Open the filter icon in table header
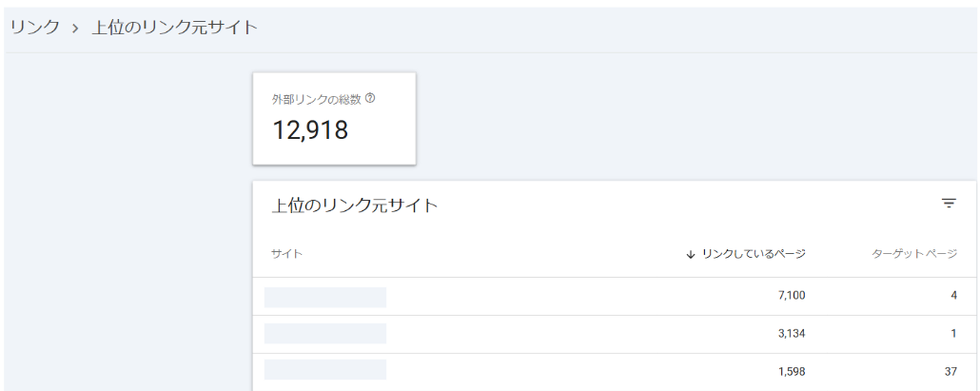The width and height of the screenshot is (980, 391). 949,203
